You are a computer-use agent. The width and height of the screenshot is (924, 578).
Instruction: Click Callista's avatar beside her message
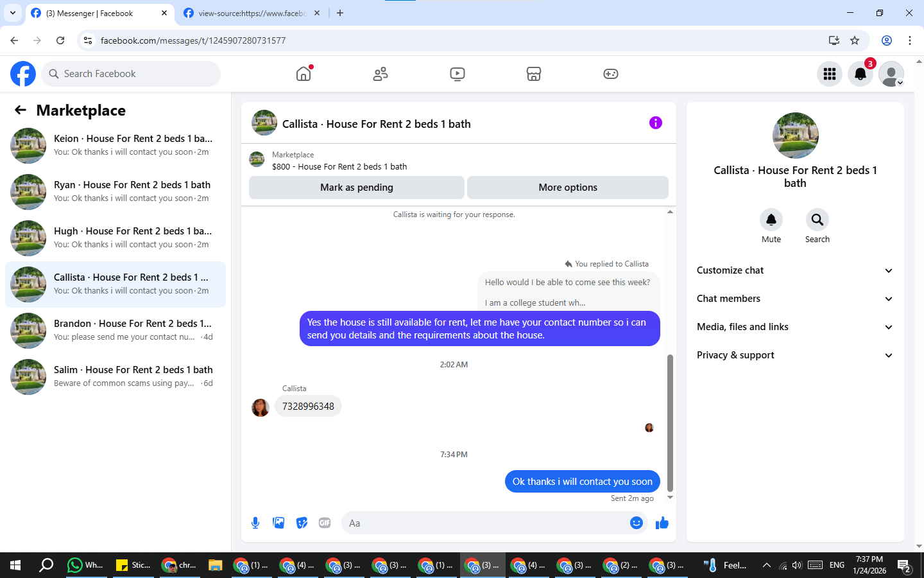pos(261,407)
